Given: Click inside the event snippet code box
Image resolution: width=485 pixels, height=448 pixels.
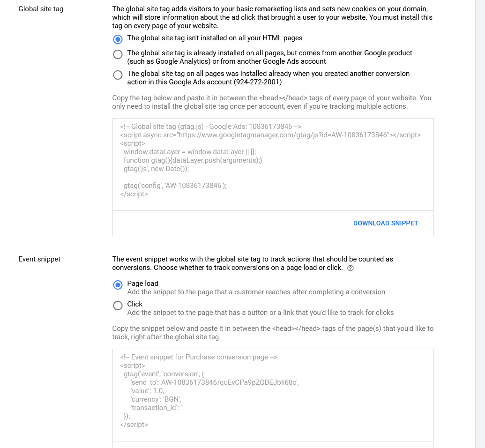Looking at the screenshot, I should click(x=273, y=395).
